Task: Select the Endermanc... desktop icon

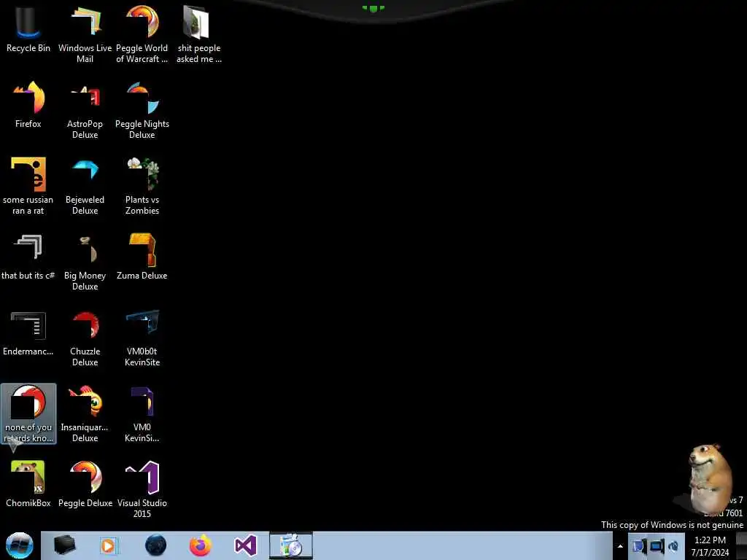Action: point(28,332)
